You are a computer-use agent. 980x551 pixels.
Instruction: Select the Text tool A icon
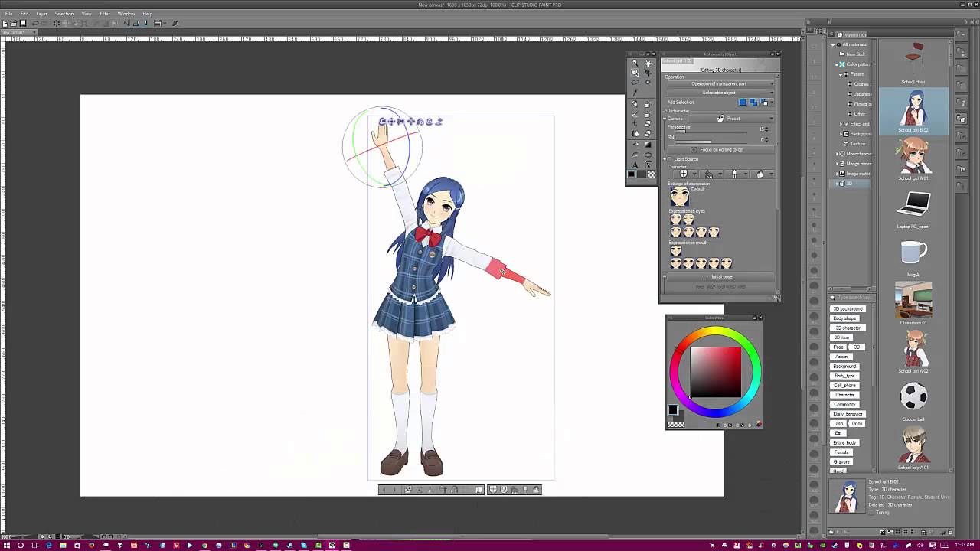click(635, 165)
